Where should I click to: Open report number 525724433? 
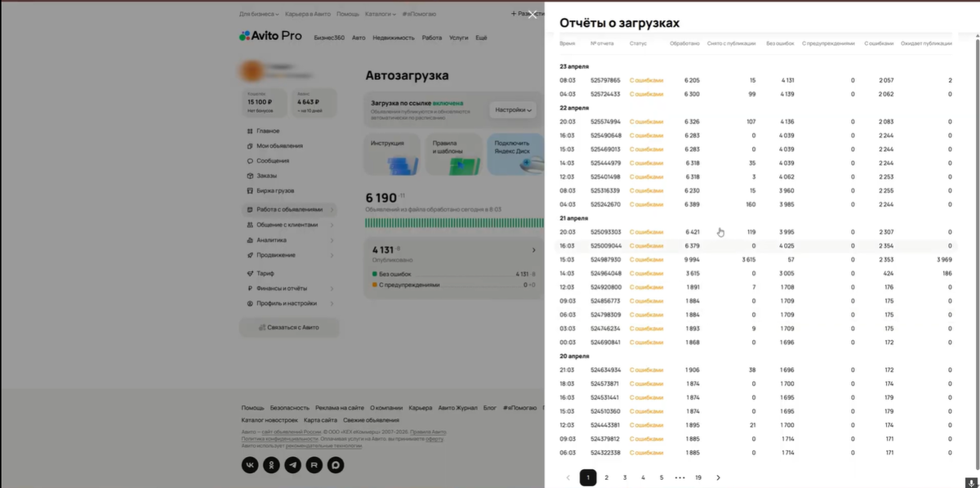pos(605,94)
